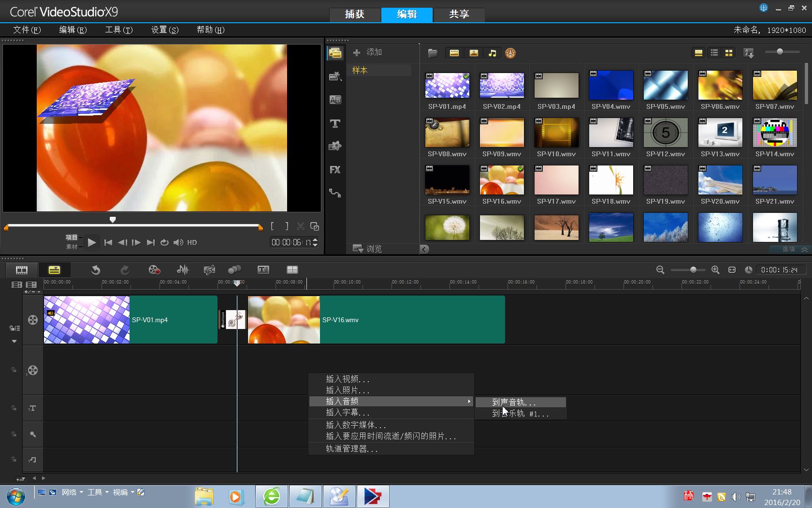This screenshot has height=508, width=812.
Task: Choose 到音乐轨 #1... in the submenu
Action: pyautogui.click(x=521, y=414)
